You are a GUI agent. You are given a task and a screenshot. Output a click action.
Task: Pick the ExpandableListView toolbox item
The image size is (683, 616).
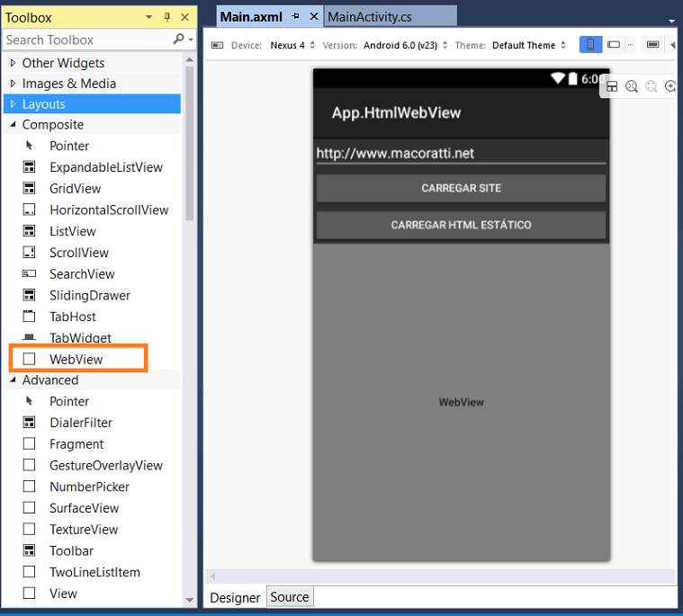pyautogui.click(x=106, y=167)
